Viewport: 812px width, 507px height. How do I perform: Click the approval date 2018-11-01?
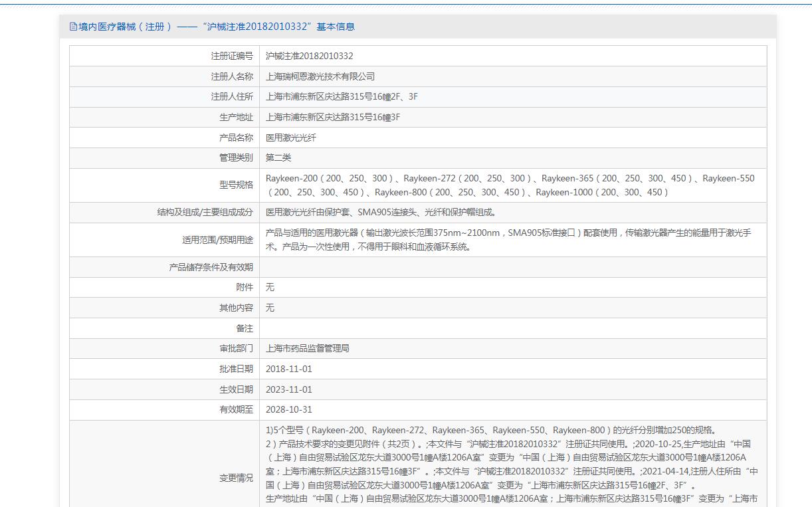coord(288,369)
